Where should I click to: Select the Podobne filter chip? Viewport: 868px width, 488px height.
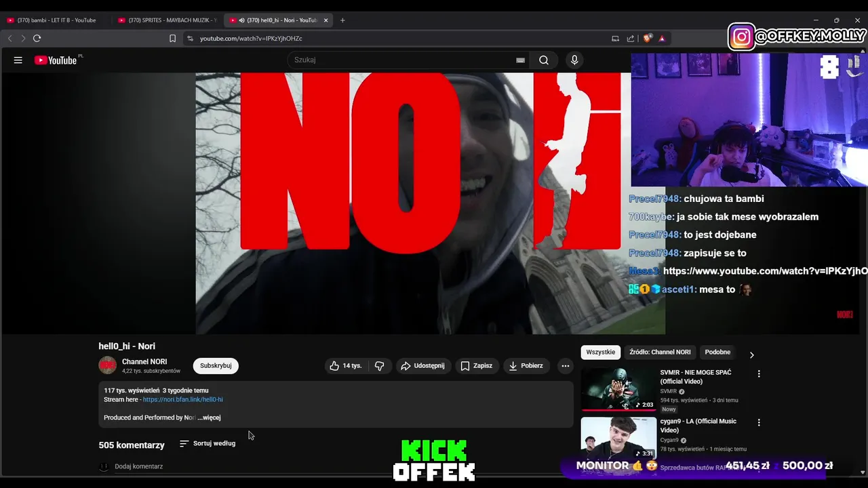(717, 352)
